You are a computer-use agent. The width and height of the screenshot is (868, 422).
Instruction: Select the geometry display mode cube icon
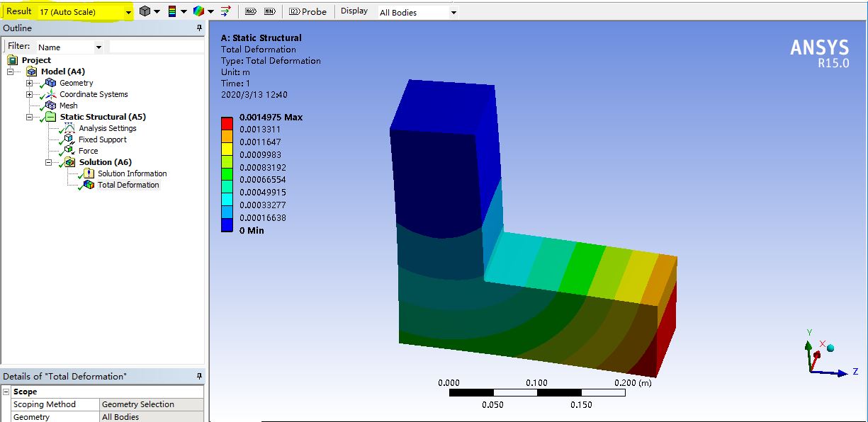coord(145,11)
